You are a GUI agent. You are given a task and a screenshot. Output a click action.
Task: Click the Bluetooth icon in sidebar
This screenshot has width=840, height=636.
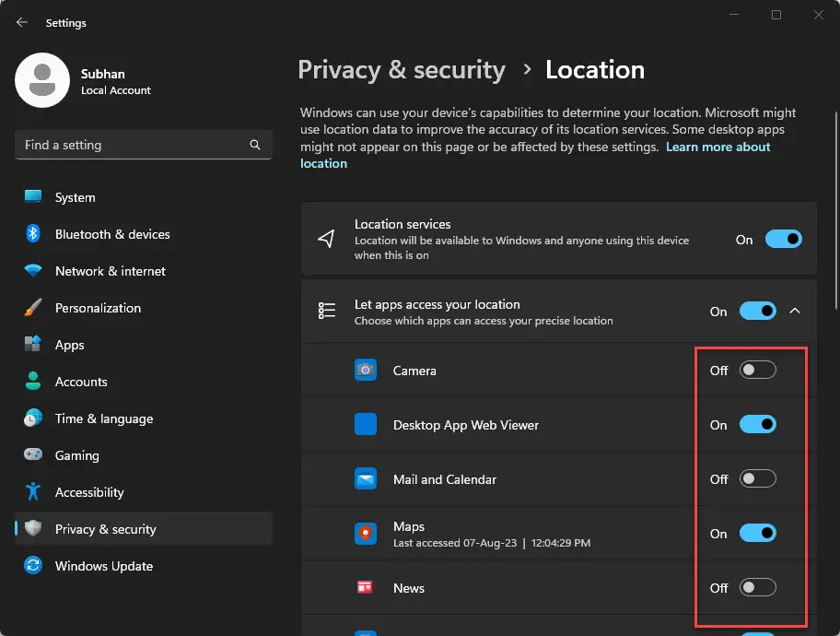coord(33,234)
